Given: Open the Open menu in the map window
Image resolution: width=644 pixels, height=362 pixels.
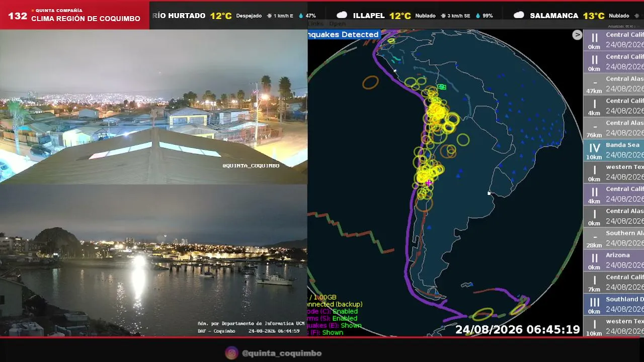Looking at the screenshot, I should (x=337, y=24).
